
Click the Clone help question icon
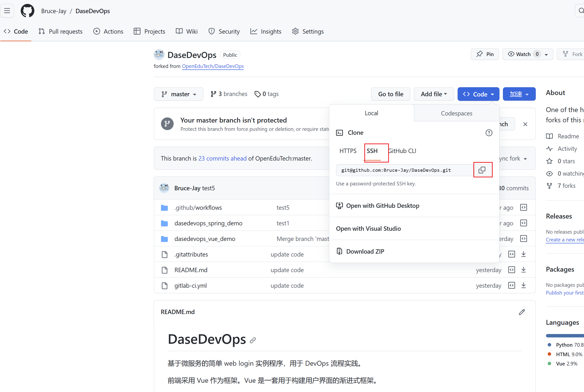tap(489, 133)
